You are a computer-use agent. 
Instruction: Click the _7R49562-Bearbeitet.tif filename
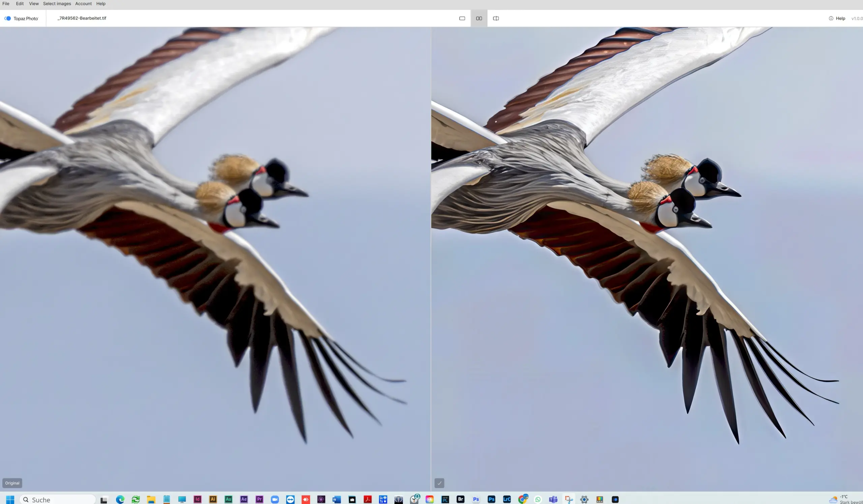[82, 18]
